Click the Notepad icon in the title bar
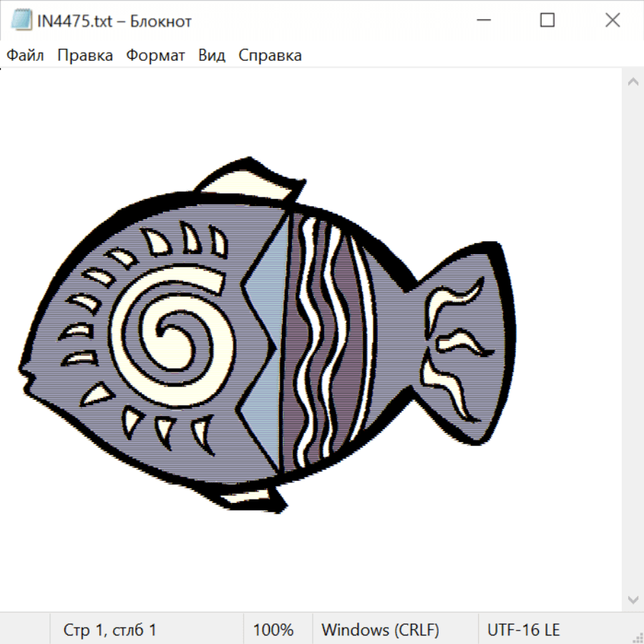 click(22, 21)
